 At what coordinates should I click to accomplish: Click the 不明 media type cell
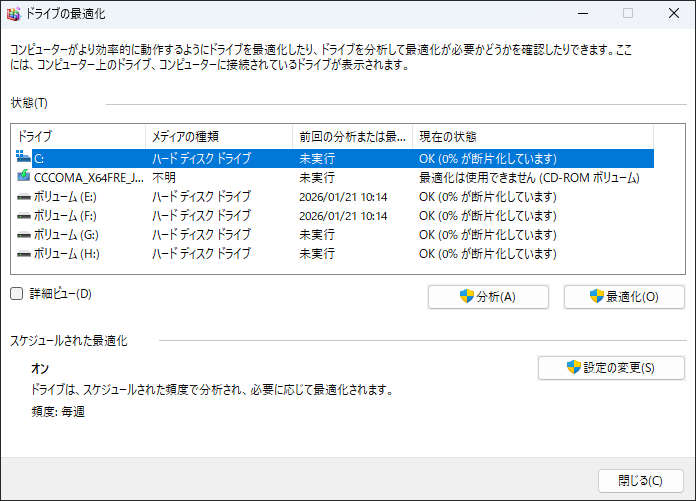click(x=164, y=178)
